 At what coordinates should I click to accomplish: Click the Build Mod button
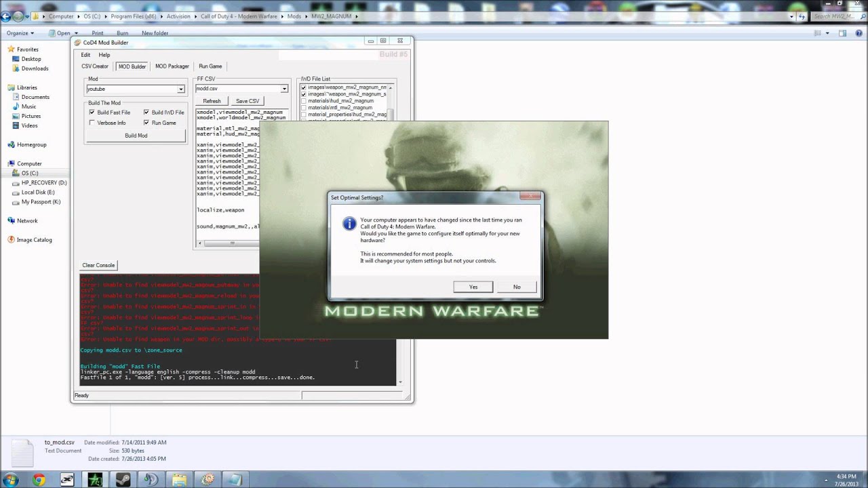click(x=136, y=136)
